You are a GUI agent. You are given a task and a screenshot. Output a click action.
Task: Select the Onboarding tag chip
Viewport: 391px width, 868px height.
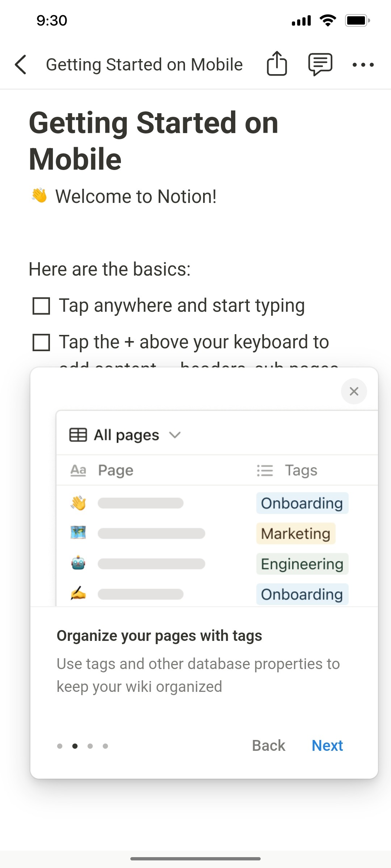(302, 503)
